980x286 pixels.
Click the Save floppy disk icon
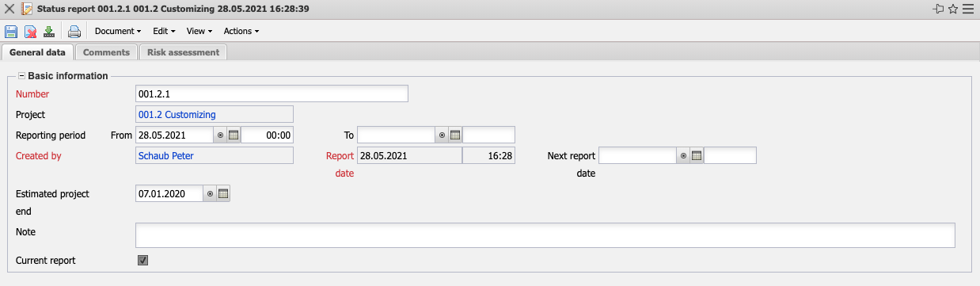click(11, 32)
